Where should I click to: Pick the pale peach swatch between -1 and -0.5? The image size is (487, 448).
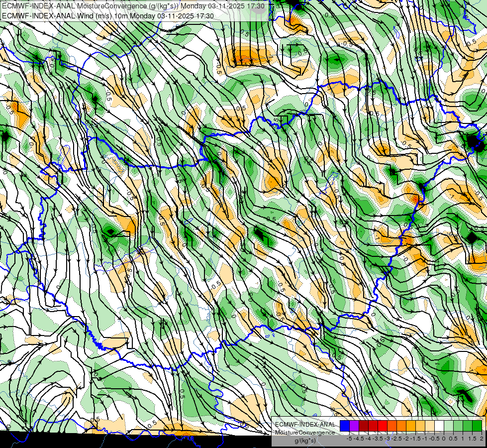coord(429,426)
